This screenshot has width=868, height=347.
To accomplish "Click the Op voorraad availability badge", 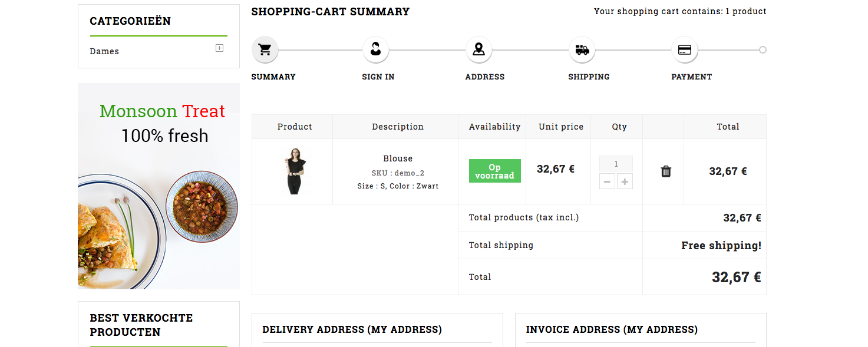I will click(x=494, y=171).
